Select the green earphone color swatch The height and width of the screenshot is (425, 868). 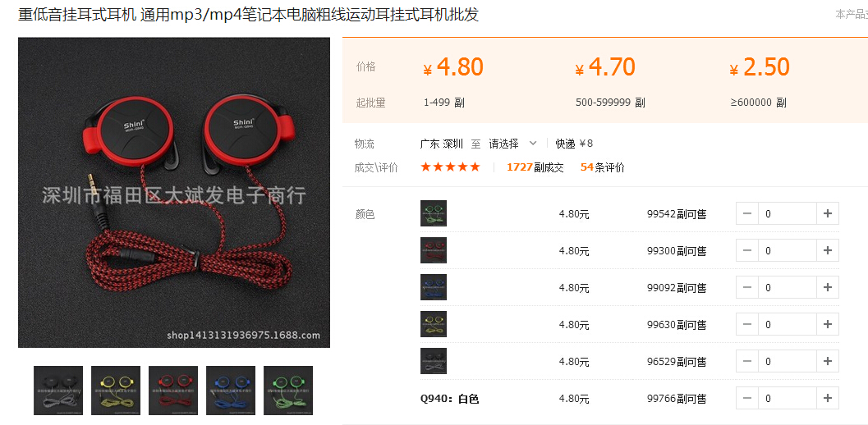434,213
